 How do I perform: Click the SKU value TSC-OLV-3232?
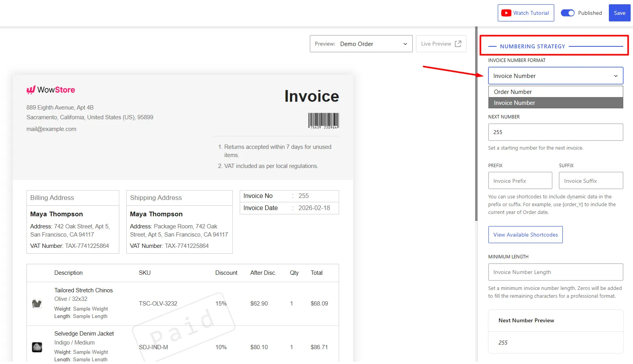coord(158,304)
